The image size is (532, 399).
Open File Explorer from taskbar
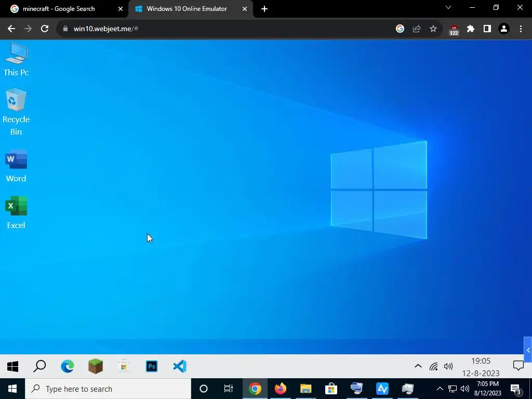coord(305,389)
